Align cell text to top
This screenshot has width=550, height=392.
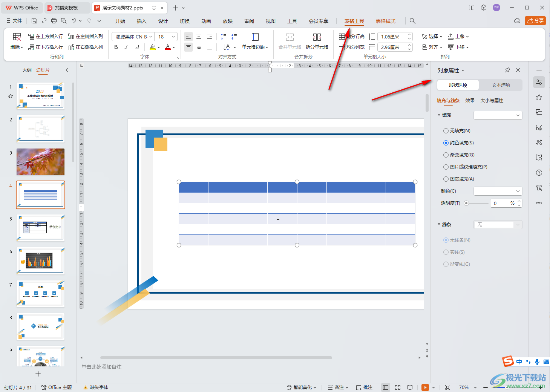pos(188,47)
